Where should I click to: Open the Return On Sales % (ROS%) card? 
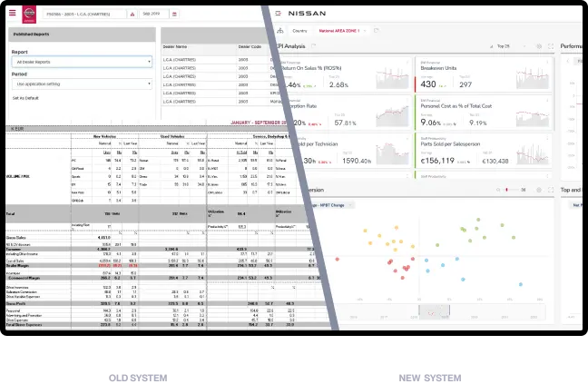coord(344,74)
